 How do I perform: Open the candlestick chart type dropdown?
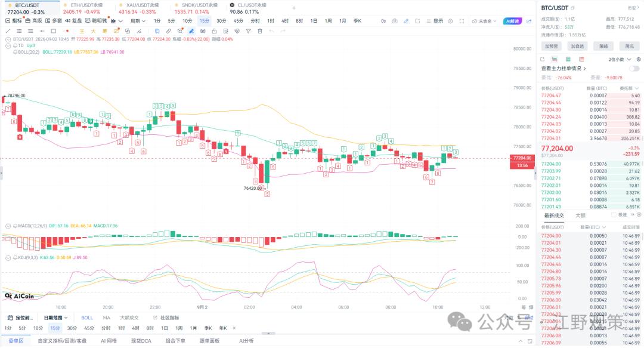[117, 21]
